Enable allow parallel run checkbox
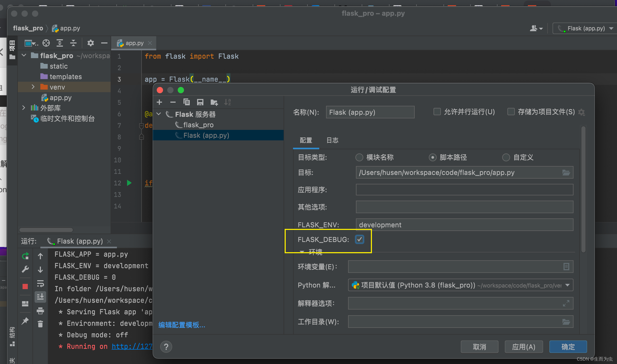The width and height of the screenshot is (617, 364). (x=437, y=112)
